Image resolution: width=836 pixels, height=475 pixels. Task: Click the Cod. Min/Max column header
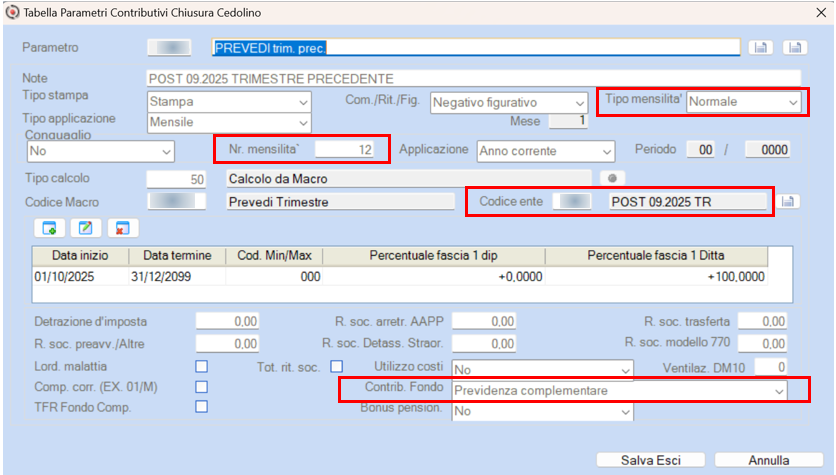(274, 255)
